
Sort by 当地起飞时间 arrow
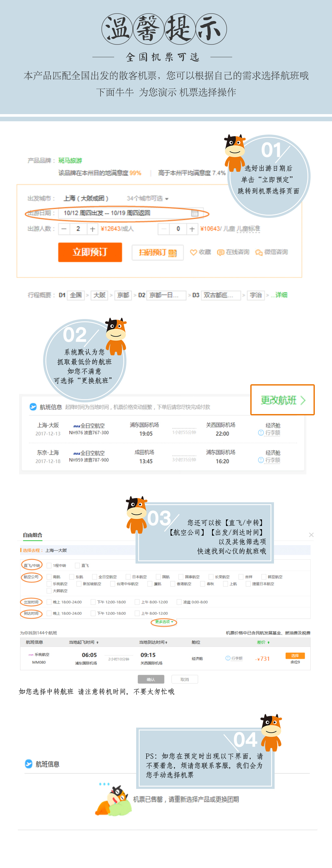coord(97,643)
